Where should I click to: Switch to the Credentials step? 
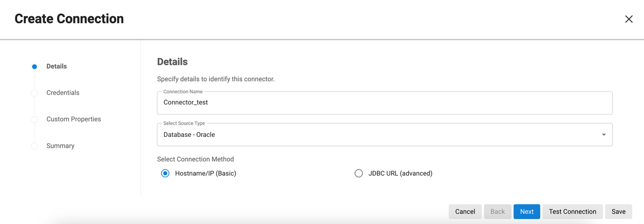click(63, 93)
